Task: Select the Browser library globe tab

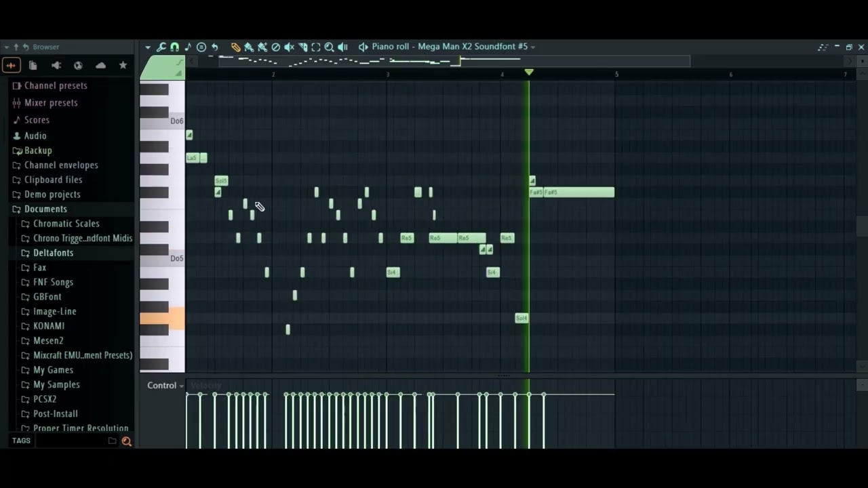Action: pos(78,65)
